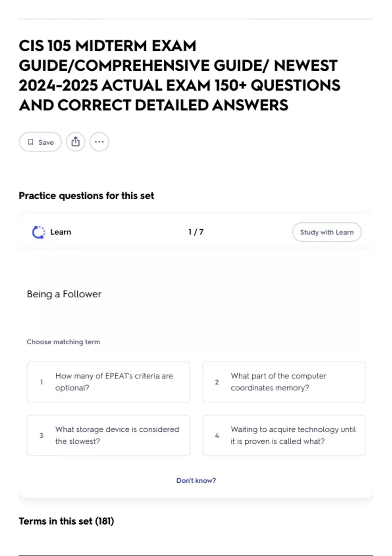Screen dimensions: 392x556
Task: Pick option 3 about slowest storage device
Action: click(108, 435)
